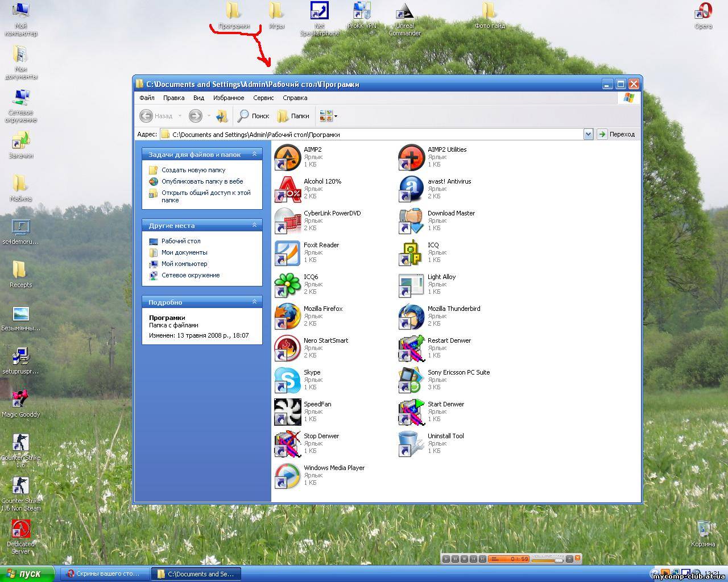Open the Вид menu
The image size is (728, 582).
(198, 98)
